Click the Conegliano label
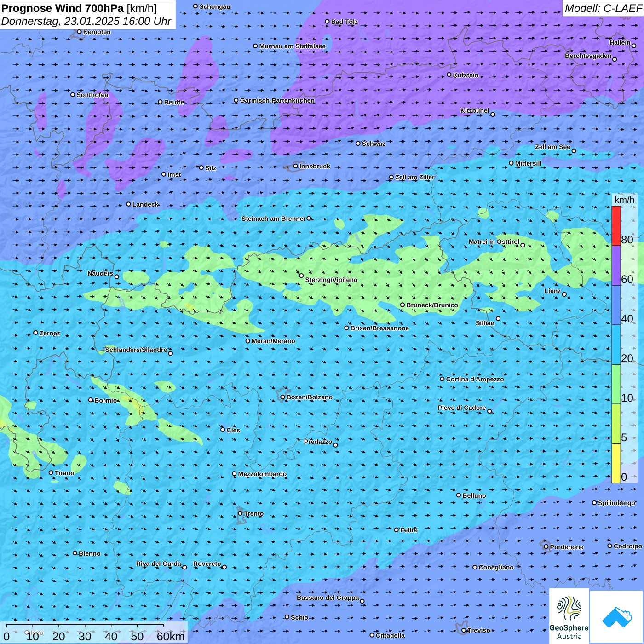Viewport: 644px width, 644px height. [x=496, y=567]
